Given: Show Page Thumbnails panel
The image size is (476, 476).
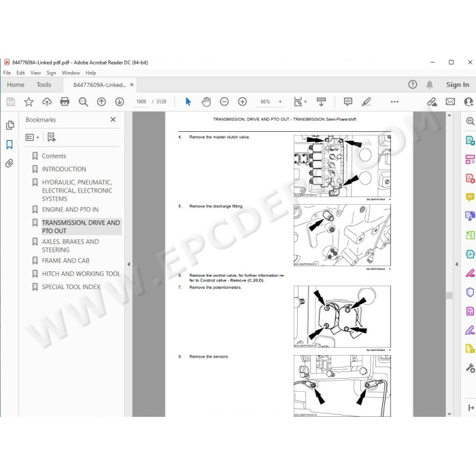Looking at the screenshot, I should click(x=10, y=125).
